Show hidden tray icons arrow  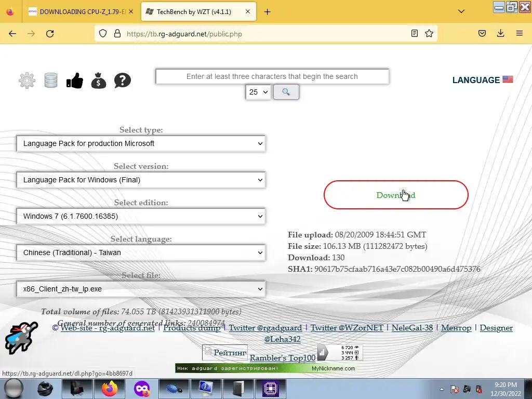tap(442, 389)
